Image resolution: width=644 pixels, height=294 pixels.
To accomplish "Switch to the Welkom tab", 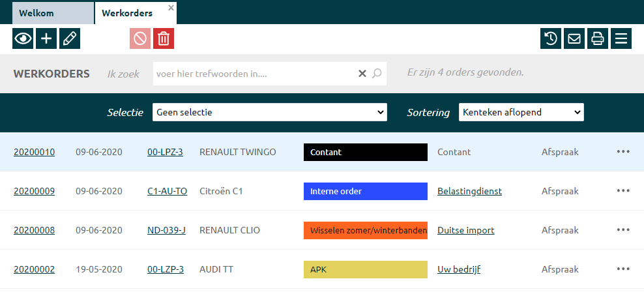I will (37, 13).
